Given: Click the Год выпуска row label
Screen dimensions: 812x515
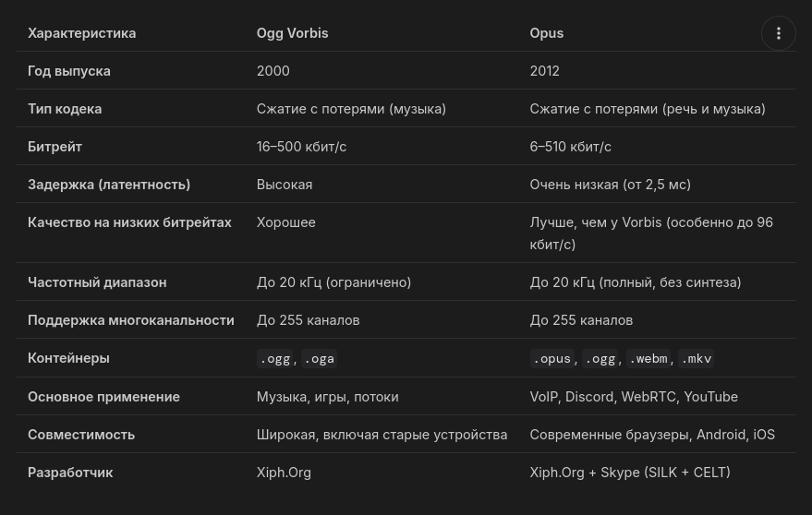Looking at the screenshot, I should pyautogui.click(x=68, y=71).
